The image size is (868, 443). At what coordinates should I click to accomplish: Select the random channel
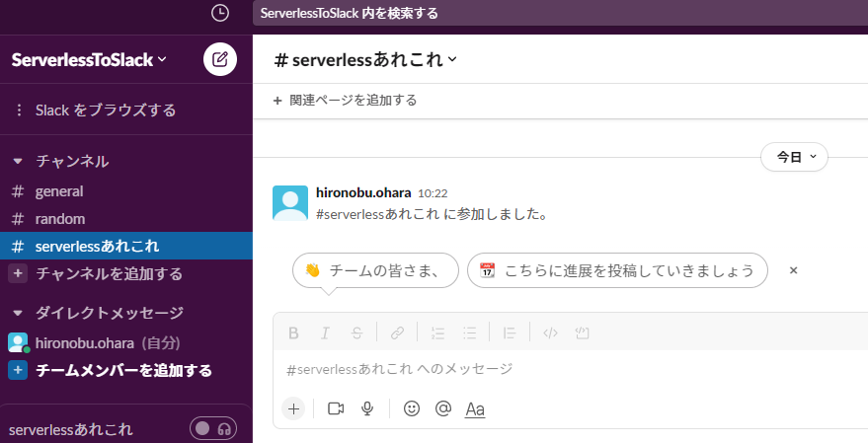pyautogui.click(x=60, y=219)
